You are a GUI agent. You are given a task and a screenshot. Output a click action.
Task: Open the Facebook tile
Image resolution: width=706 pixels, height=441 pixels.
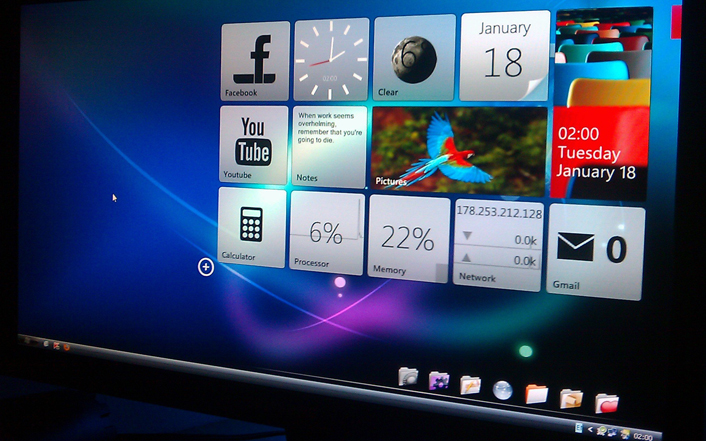click(x=255, y=61)
